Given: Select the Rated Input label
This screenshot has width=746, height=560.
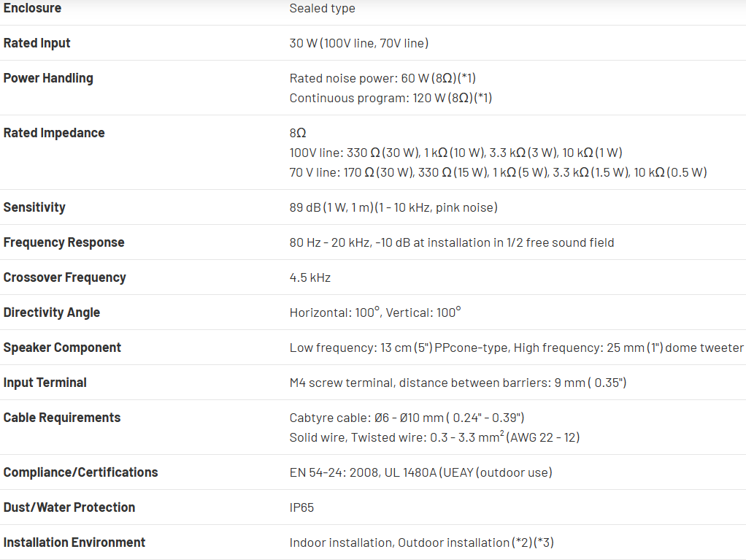Looking at the screenshot, I should coord(36,43).
